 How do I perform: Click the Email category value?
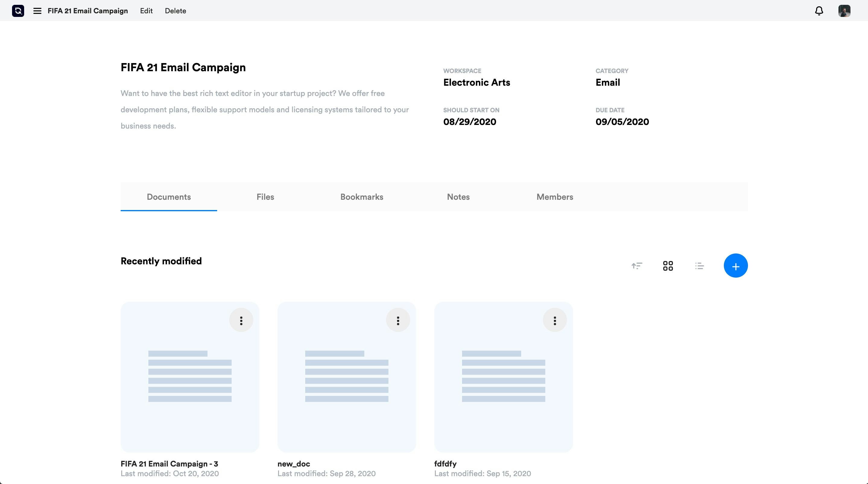607,82
